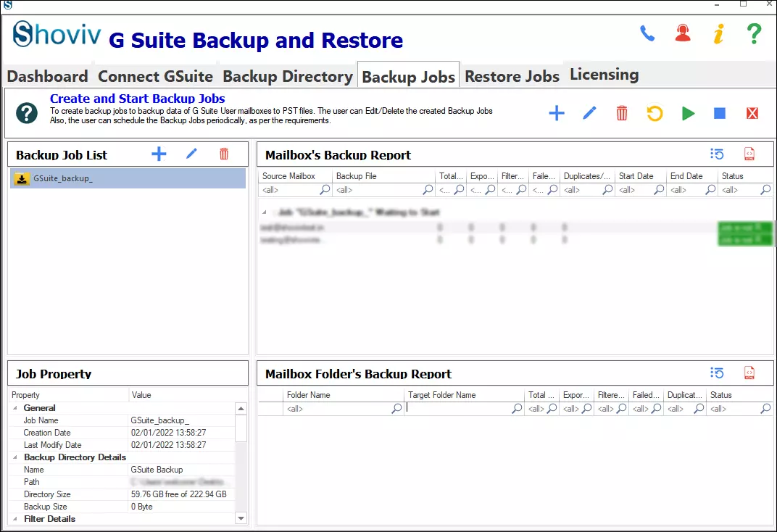This screenshot has height=532, width=777.
Task: Refresh list in Mailbox Folder's Backup Report
Action: tap(717, 373)
